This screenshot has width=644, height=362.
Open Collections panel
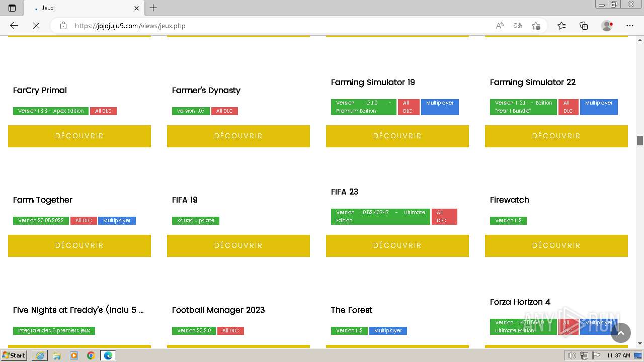point(584,26)
